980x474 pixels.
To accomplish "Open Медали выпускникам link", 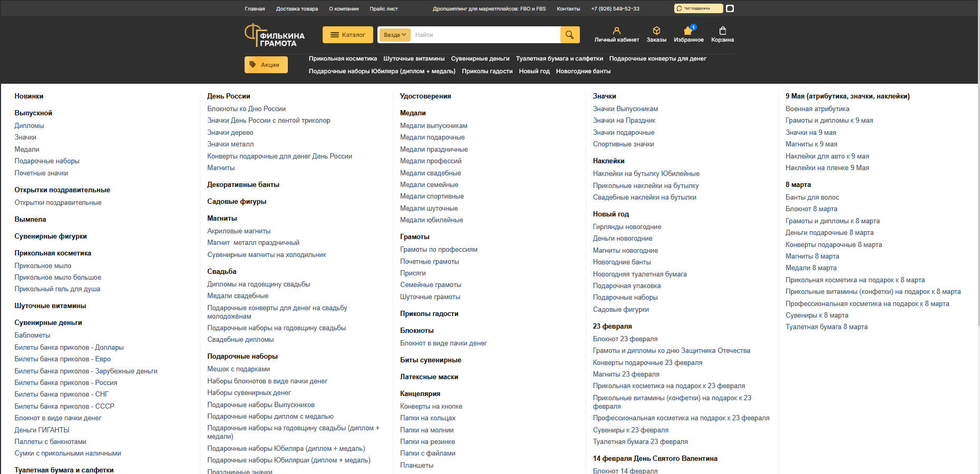I will 433,126.
